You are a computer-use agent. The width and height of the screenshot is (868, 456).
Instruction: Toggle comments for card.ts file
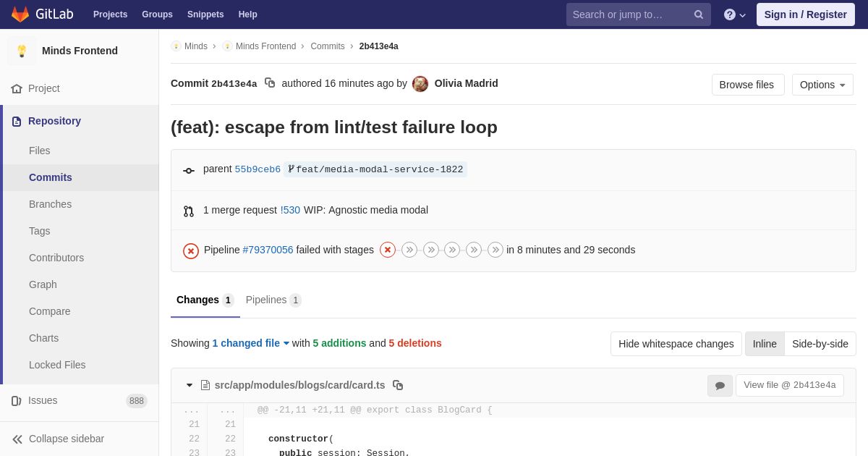tap(720, 386)
